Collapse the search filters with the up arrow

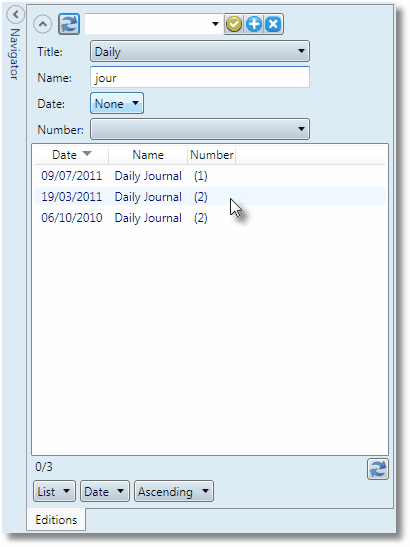43,24
